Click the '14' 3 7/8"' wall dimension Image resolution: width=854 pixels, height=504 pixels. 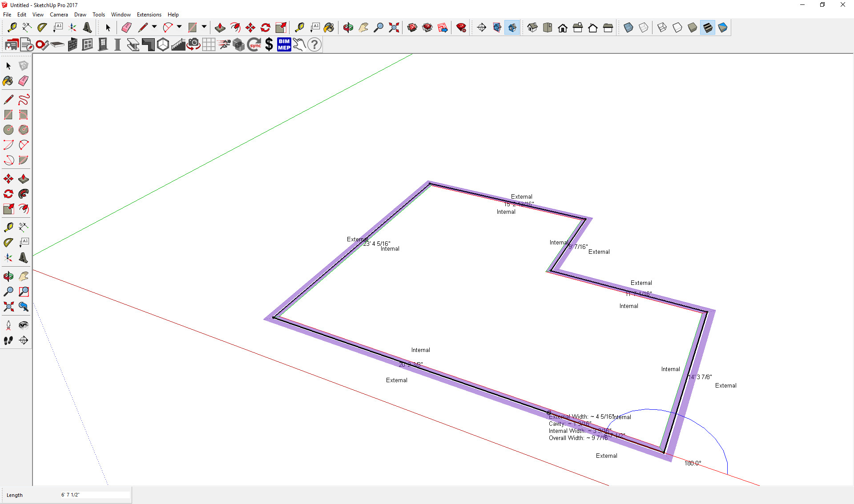(x=700, y=377)
